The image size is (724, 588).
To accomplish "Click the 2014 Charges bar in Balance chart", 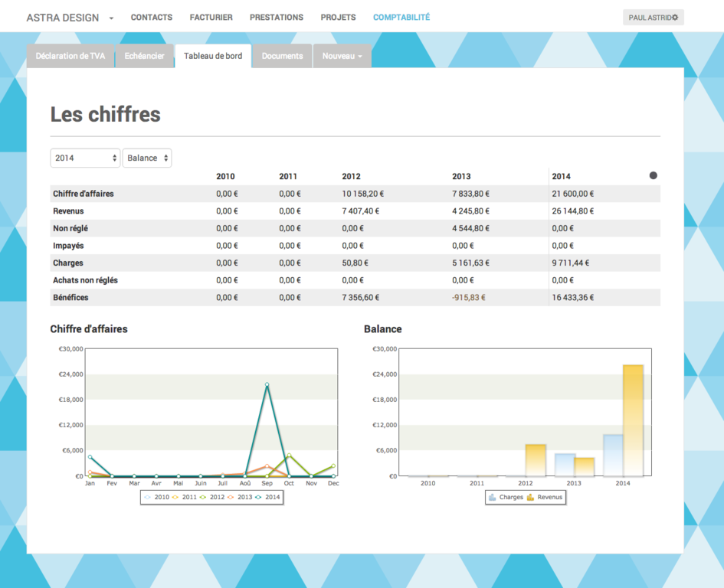I will pos(613,455).
